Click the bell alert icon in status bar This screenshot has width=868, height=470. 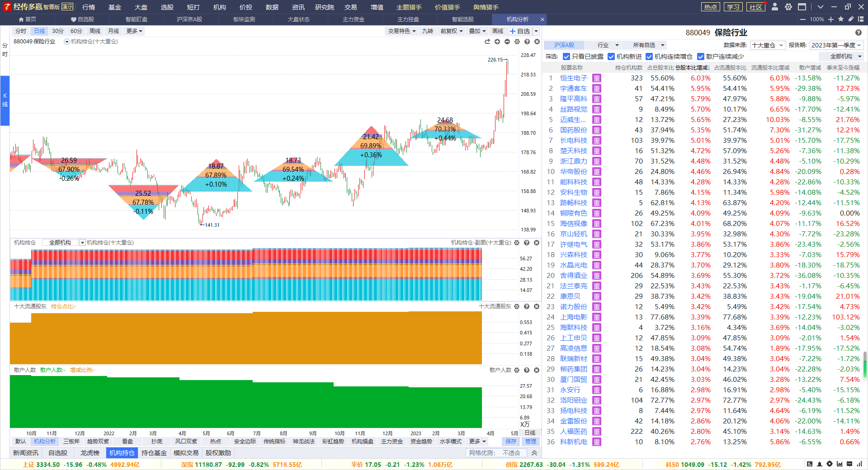(820, 464)
